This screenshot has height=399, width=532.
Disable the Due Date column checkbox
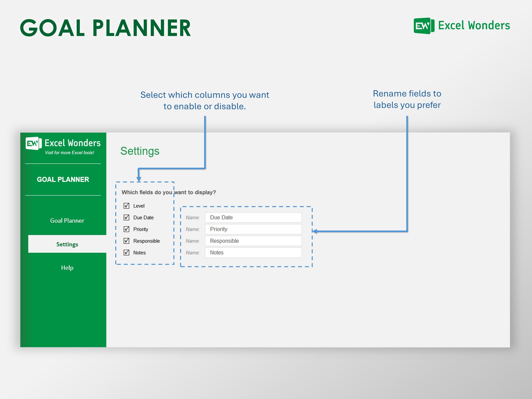pos(126,217)
